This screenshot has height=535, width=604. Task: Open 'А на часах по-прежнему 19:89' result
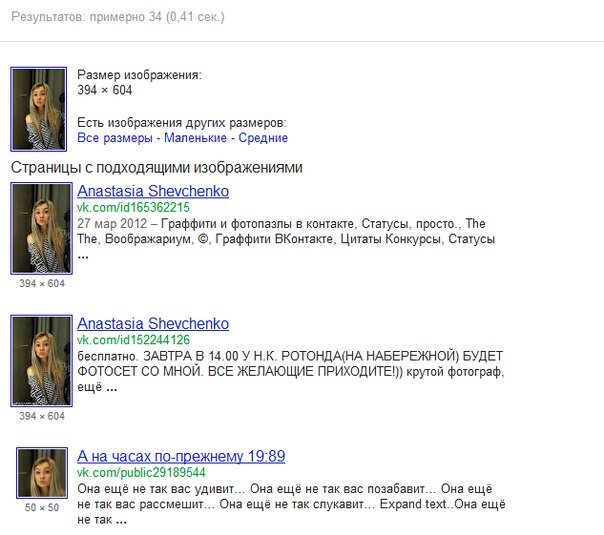(181, 456)
